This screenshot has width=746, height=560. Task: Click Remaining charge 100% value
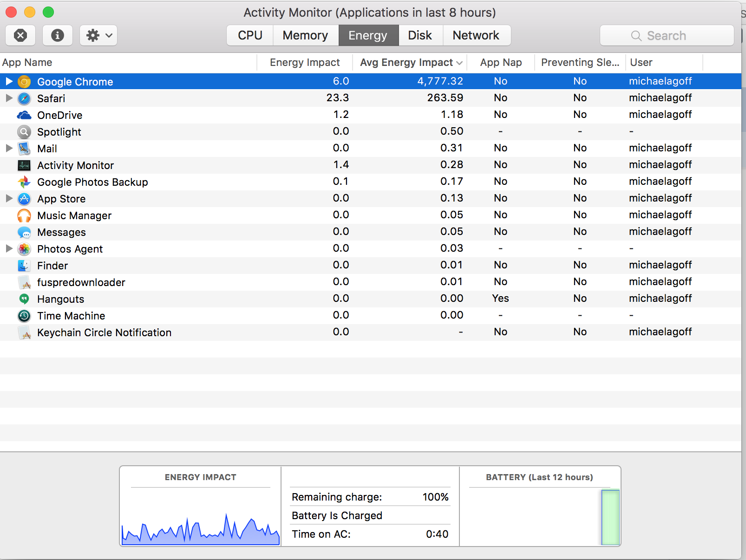coord(435,497)
